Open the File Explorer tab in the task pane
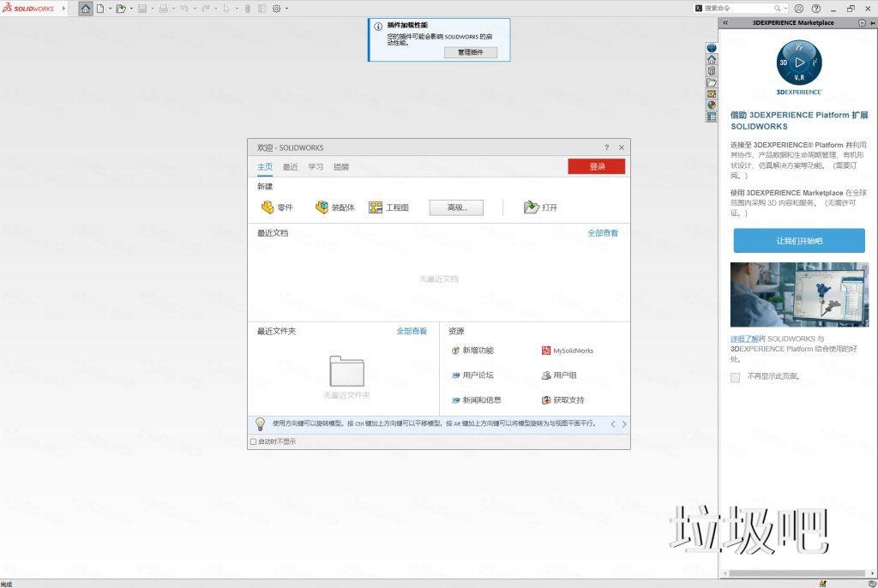Viewport: 878px width, 588px height. (712, 83)
